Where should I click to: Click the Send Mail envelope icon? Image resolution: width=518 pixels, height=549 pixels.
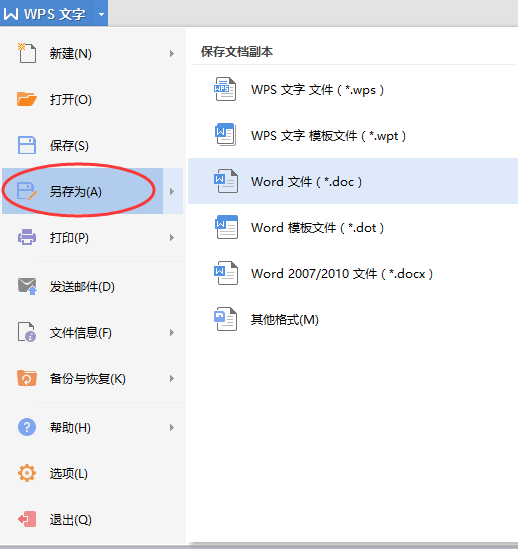click(27, 286)
